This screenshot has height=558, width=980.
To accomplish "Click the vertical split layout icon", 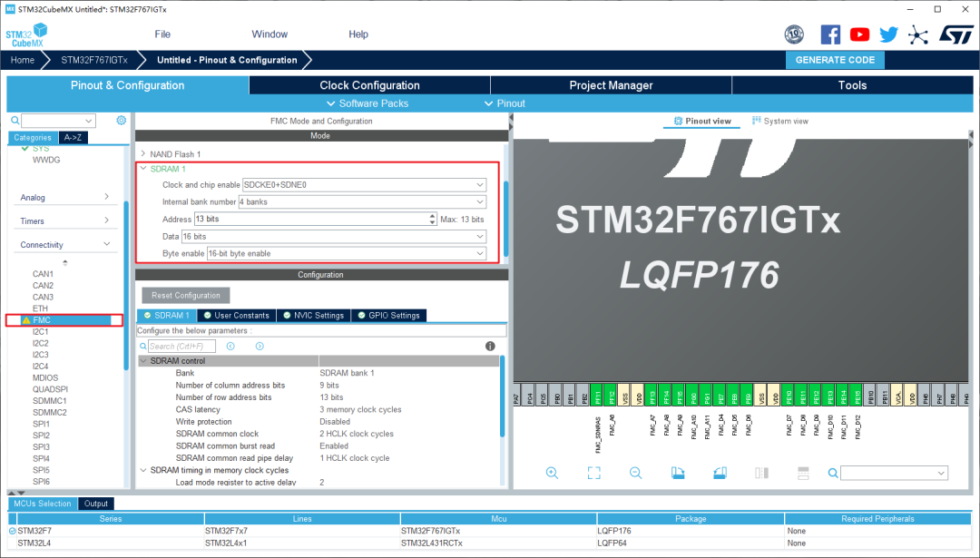I will [x=762, y=473].
